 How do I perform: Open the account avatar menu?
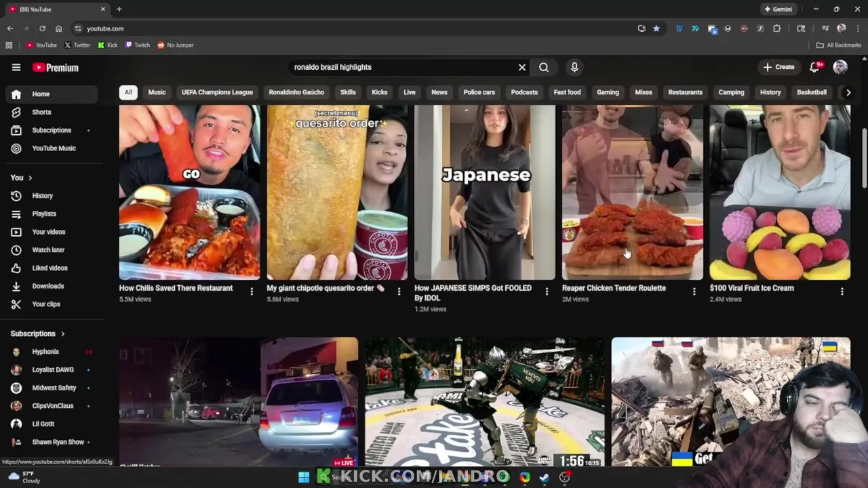(x=840, y=67)
